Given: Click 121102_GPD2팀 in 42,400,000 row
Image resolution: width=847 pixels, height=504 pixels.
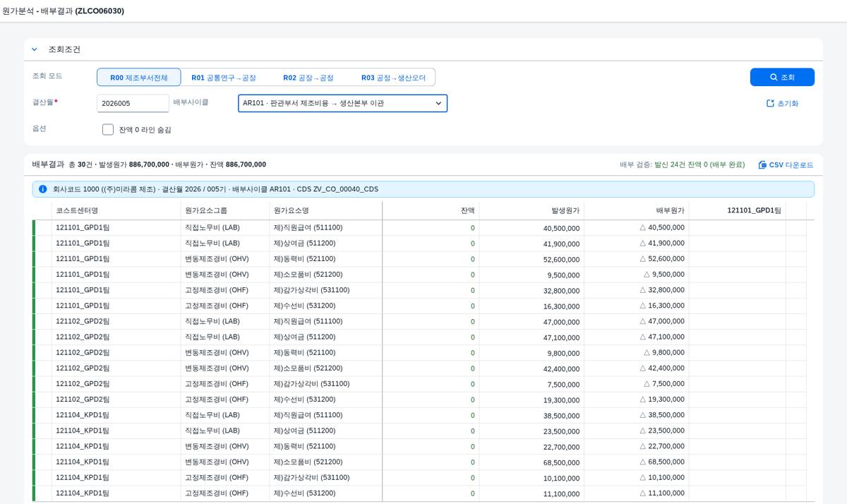Looking at the screenshot, I should pos(83,368).
